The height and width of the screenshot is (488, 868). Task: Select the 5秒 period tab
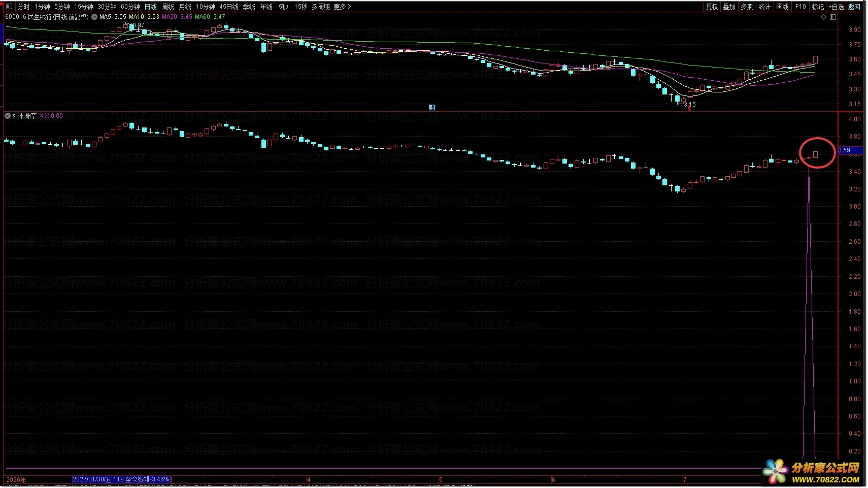click(283, 7)
